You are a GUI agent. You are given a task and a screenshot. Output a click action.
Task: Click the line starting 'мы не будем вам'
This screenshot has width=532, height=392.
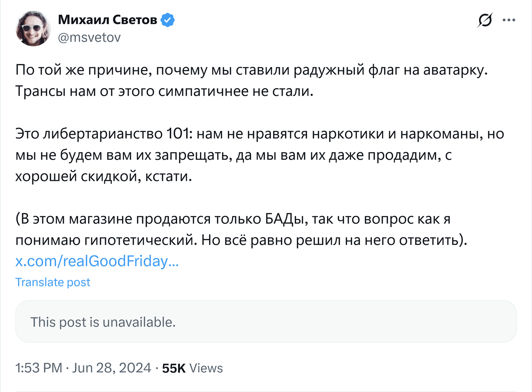[233, 156]
